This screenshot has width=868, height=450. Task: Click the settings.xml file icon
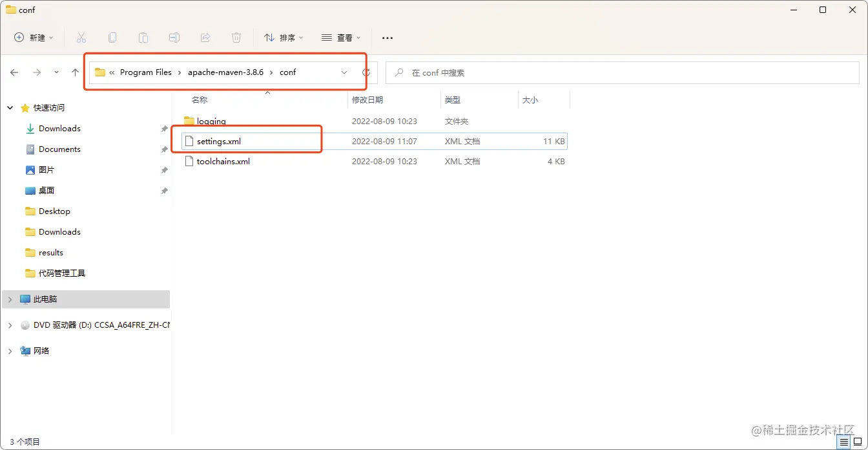click(189, 141)
